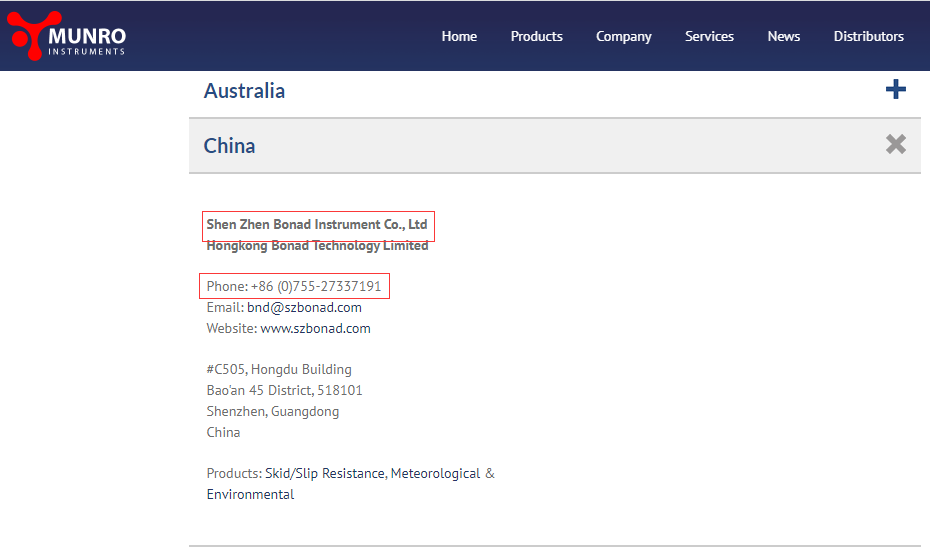Open the Meteorological products link
Screen dimensions: 930x559
tap(435, 473)
